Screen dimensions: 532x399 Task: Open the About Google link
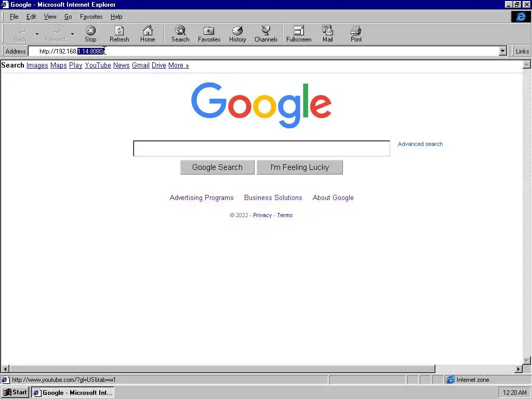(333, 197)
